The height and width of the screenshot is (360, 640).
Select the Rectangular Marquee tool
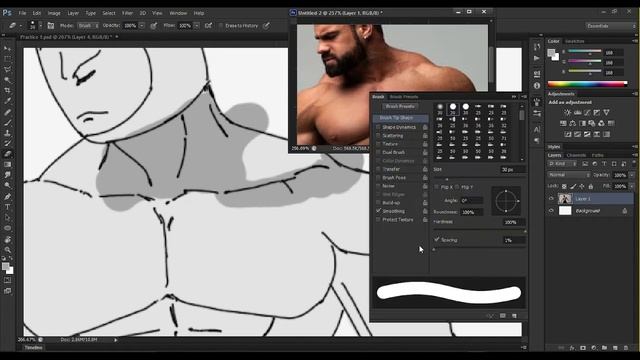[x=7, y=59]
